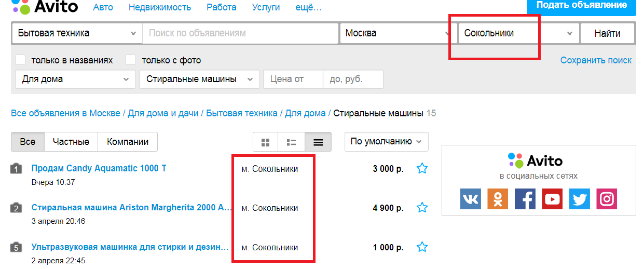Show more categories via 'ещё…'
The height and width of the screenshot is (269, 644).
click(x=308, y=7)
